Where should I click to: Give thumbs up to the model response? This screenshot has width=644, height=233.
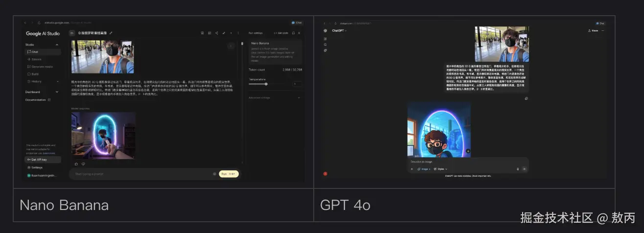(76, 164)
